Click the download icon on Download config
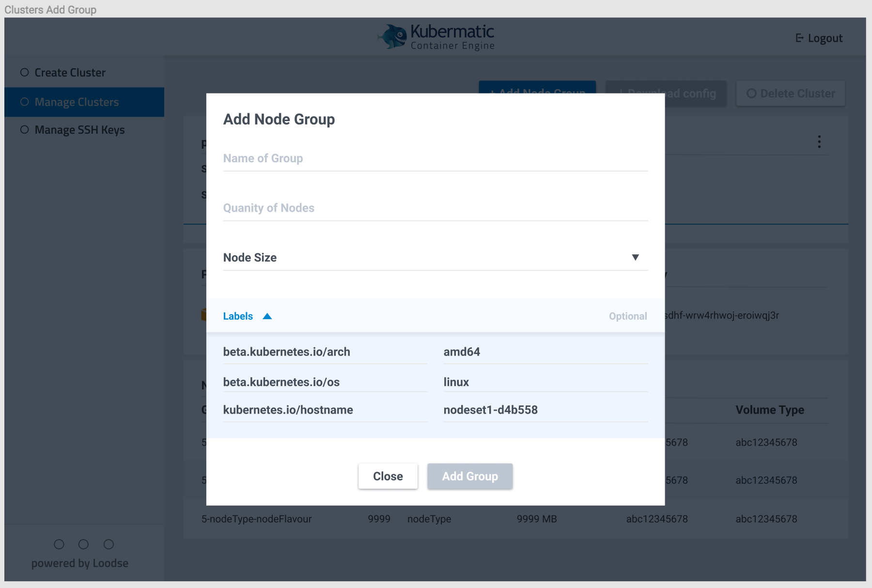Screen dimensions: 872x588 (x=623, y=93)
